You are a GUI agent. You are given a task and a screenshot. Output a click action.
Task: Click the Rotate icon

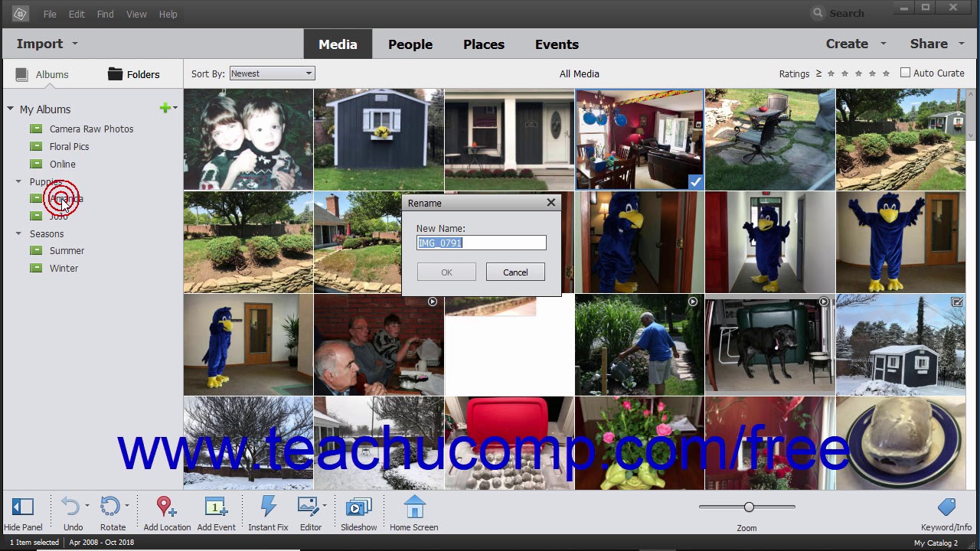(110, 507)
